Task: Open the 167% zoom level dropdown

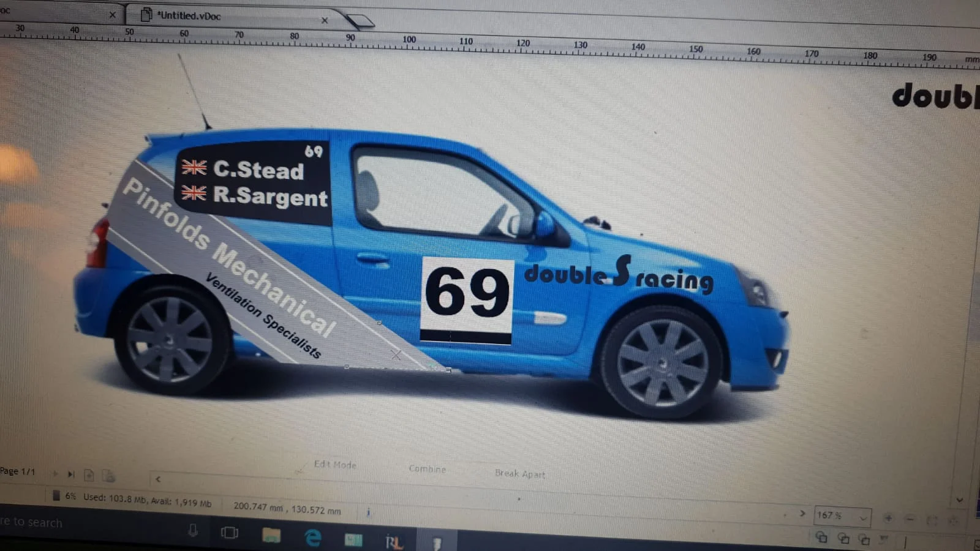Action: (x=843, y=516)
